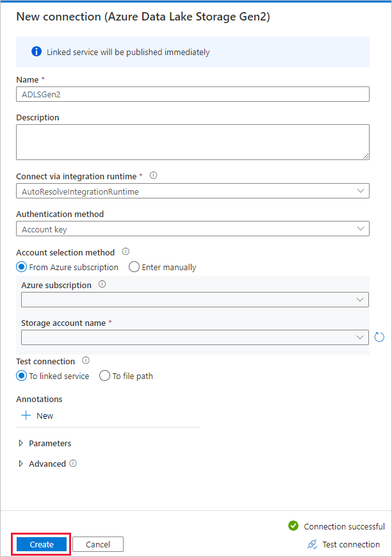Run Test connection at the bottom right
This screenshot has height=557, width=392.
[350, 544]
